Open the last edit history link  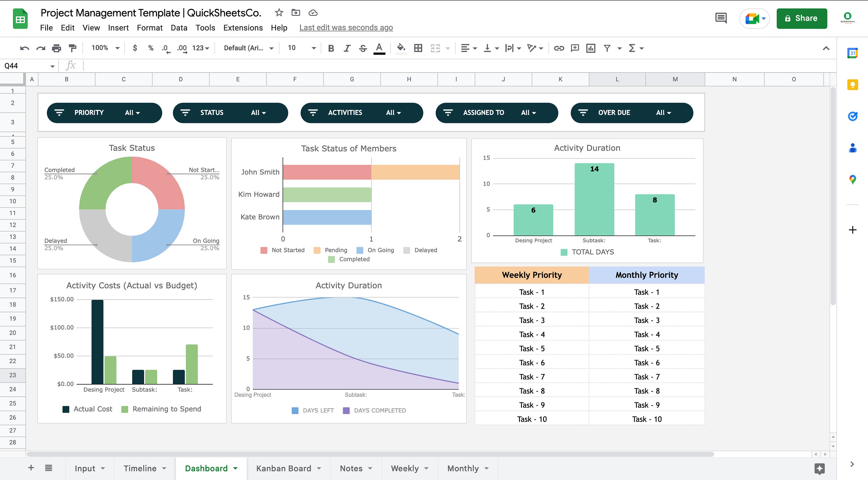(346, 27)
